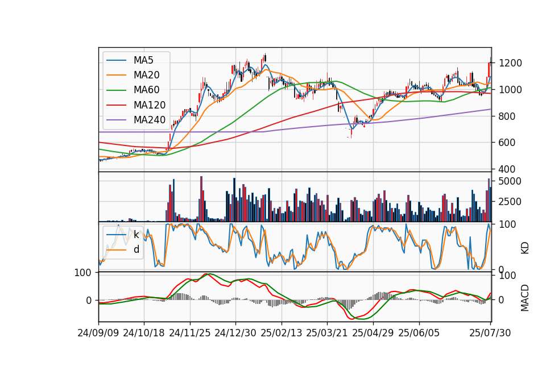546x392 pixels.
Task: Click the 1000 price axis label
Action: pyautogui.click(x=511, y=90)
